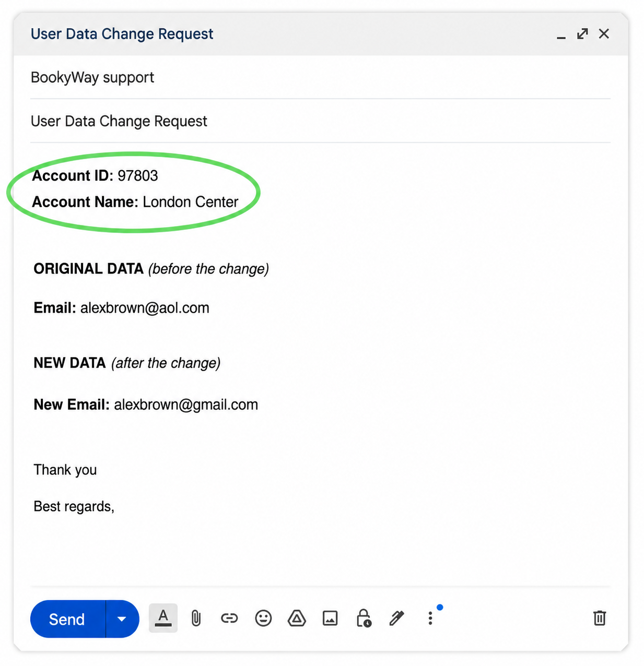Click the new email alexbrown@gmail.com
This screenshot has width=644, height=666.
pyautogui.click(x=186, y=405)
